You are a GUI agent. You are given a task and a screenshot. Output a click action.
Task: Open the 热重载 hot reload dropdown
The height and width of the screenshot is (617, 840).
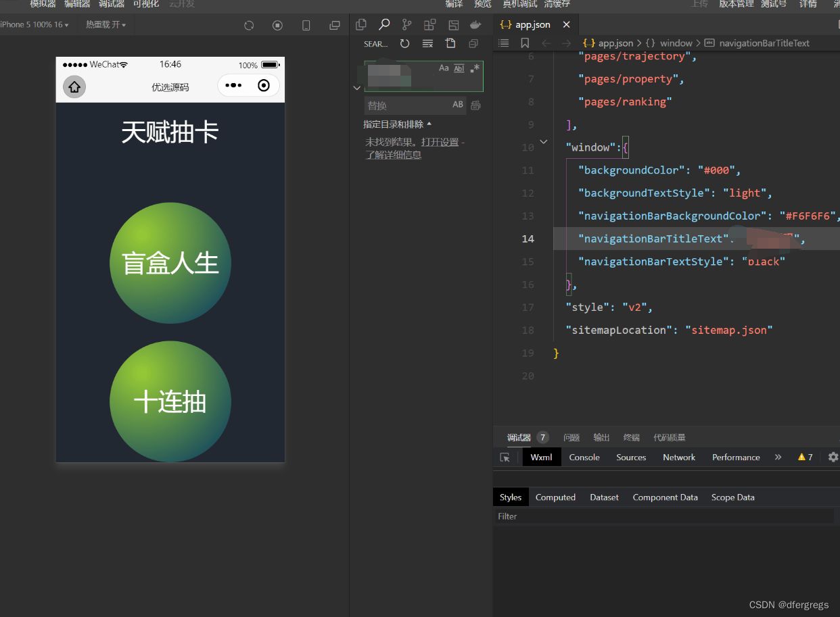coord(106,25)
